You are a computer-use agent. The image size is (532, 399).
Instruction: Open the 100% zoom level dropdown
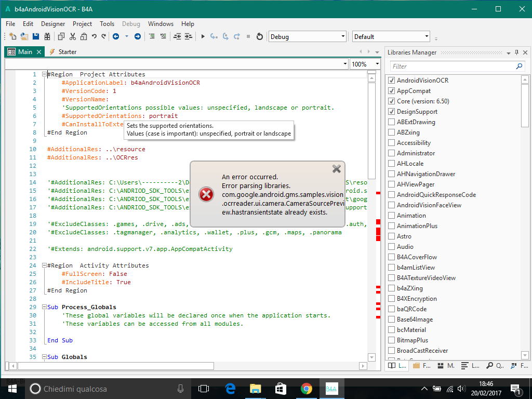[377, 64]
